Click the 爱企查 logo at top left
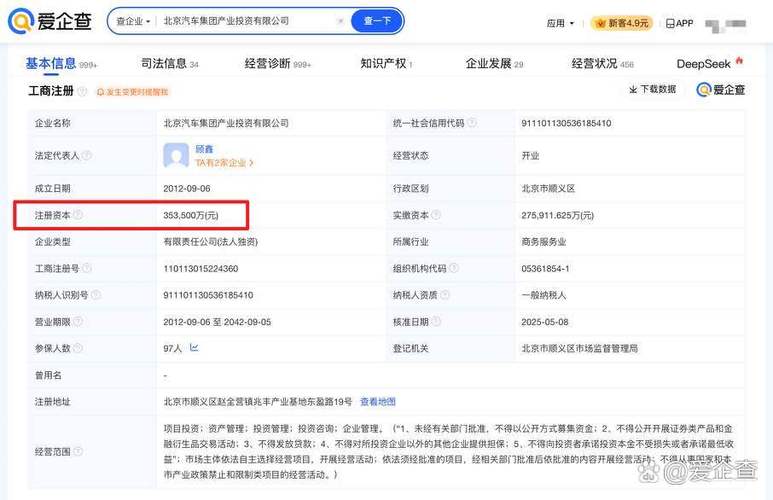 coord(50,21)
